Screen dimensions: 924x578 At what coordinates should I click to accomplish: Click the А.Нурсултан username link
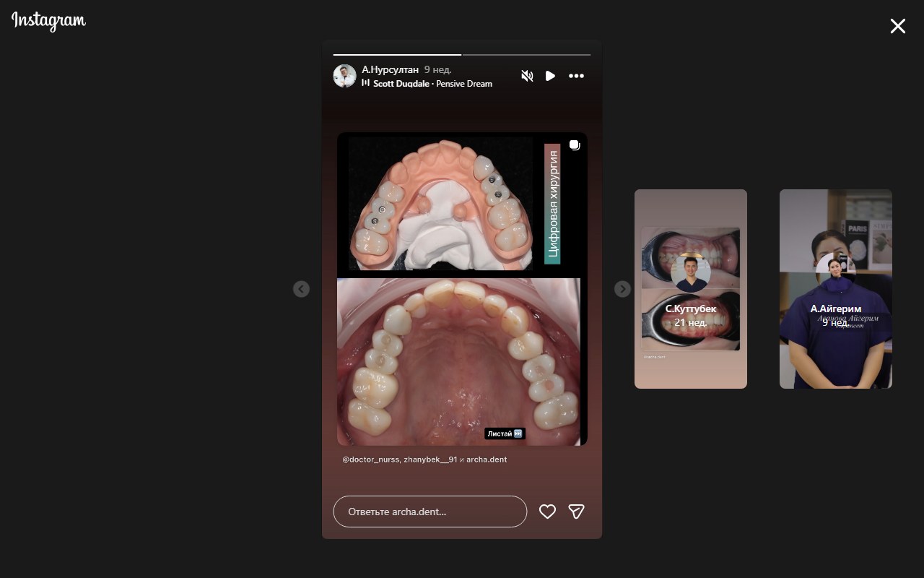[x=390, y=69]
